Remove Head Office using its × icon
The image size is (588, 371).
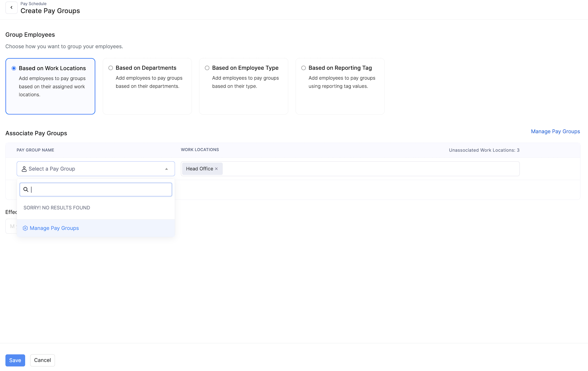tap(217, 169)
